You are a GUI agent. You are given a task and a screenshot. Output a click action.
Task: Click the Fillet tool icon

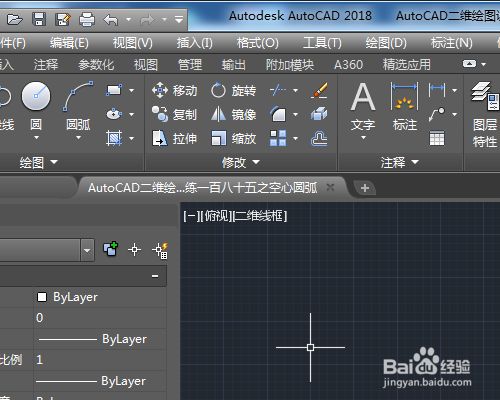[278, 114]
